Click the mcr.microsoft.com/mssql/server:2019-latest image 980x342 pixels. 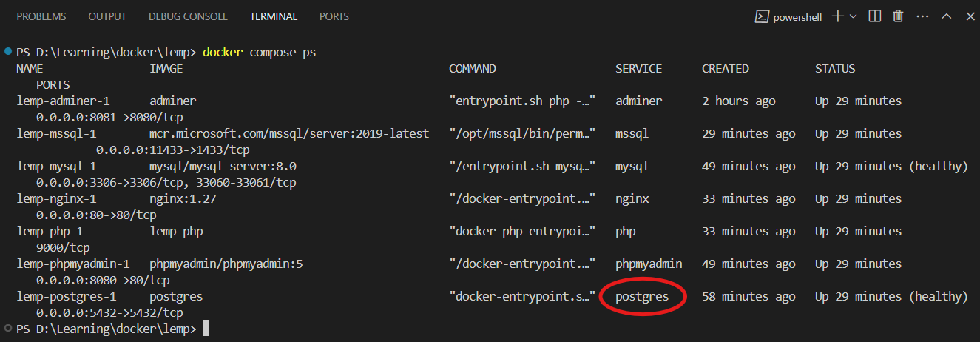pyautogui.click(x=289, y=133)
